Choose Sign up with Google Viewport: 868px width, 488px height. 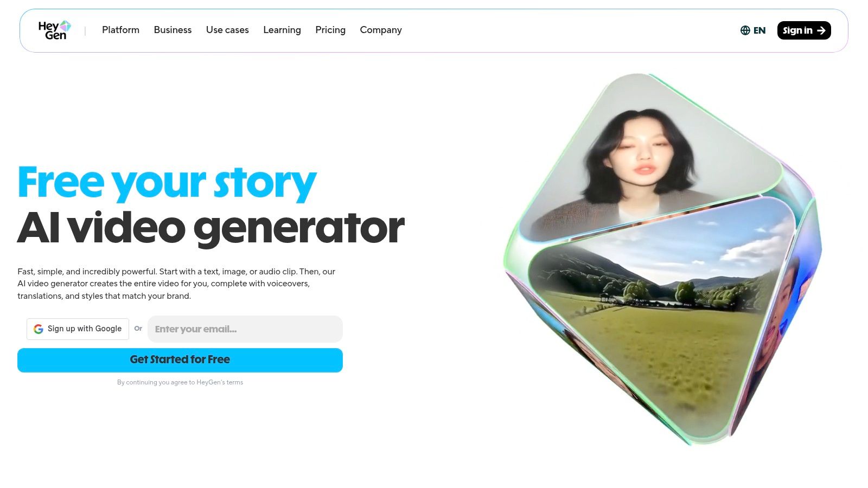click(78, 329)
